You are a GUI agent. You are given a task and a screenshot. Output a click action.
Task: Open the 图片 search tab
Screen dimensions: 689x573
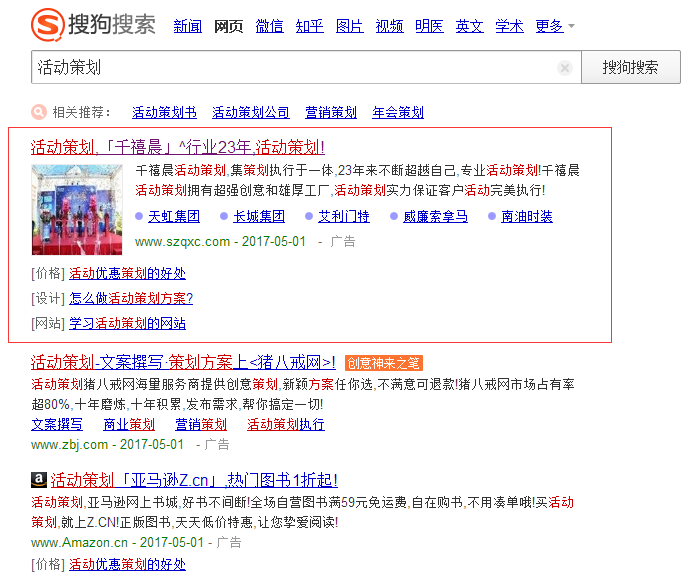[x=349, y=26]
